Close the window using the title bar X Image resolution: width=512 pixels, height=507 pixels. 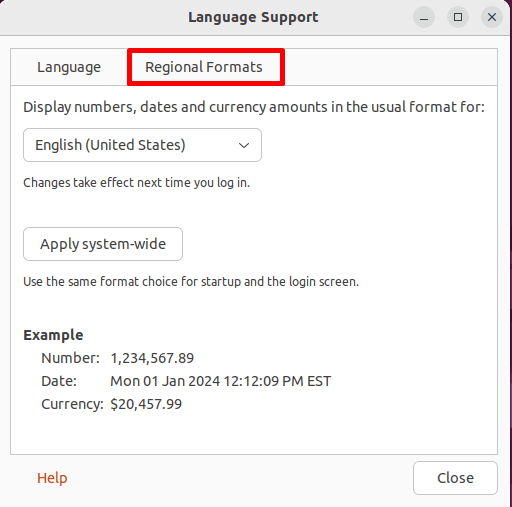pos(492,17)
